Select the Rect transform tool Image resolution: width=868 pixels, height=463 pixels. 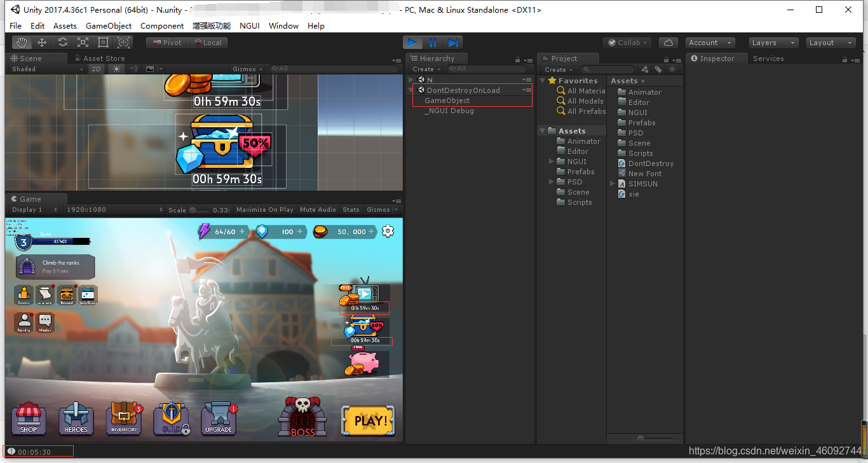tap(103, 43)
